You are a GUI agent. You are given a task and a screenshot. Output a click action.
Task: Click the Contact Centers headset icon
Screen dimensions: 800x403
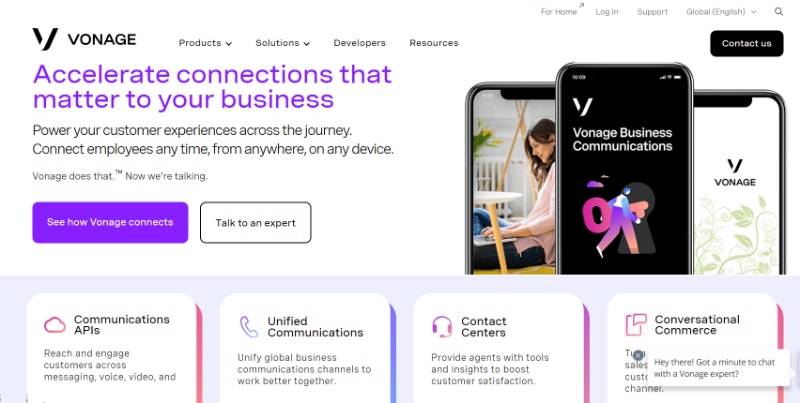[442, 327]
